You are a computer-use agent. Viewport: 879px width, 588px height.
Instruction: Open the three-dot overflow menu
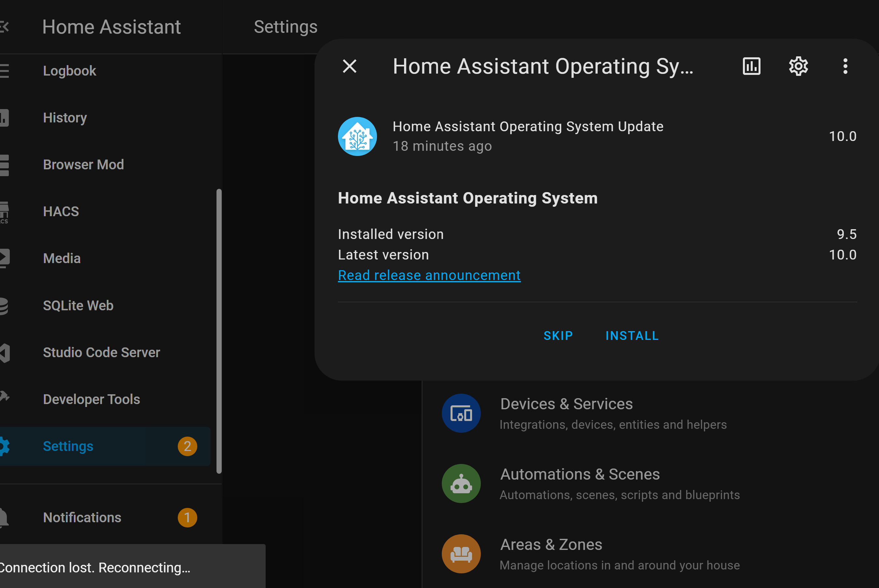(845, 66)
